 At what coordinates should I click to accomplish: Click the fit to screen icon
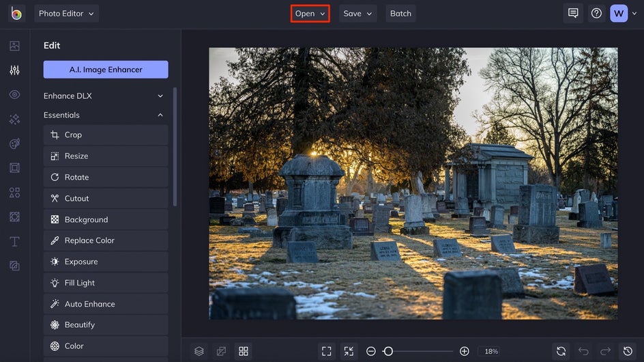coord(327,351)
